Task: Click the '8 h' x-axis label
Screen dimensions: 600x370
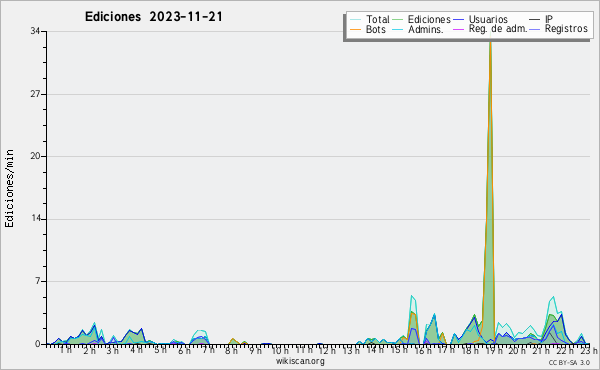Action: coord(231,351)
